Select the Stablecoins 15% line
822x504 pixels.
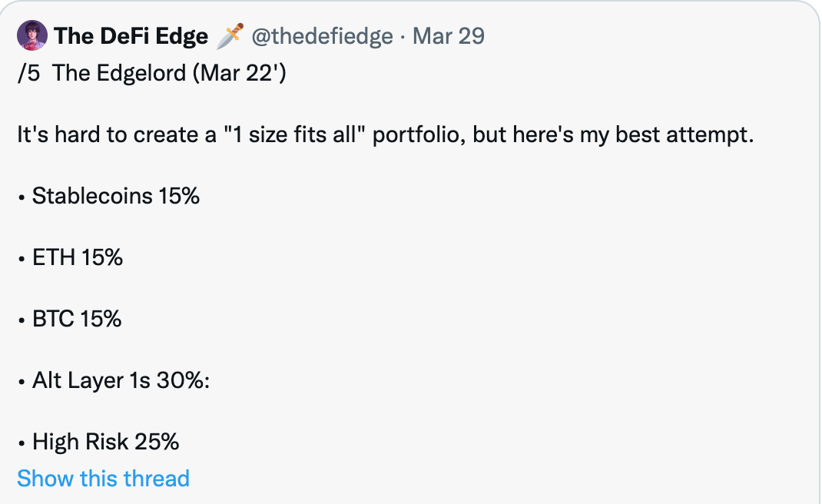point(108,196)
